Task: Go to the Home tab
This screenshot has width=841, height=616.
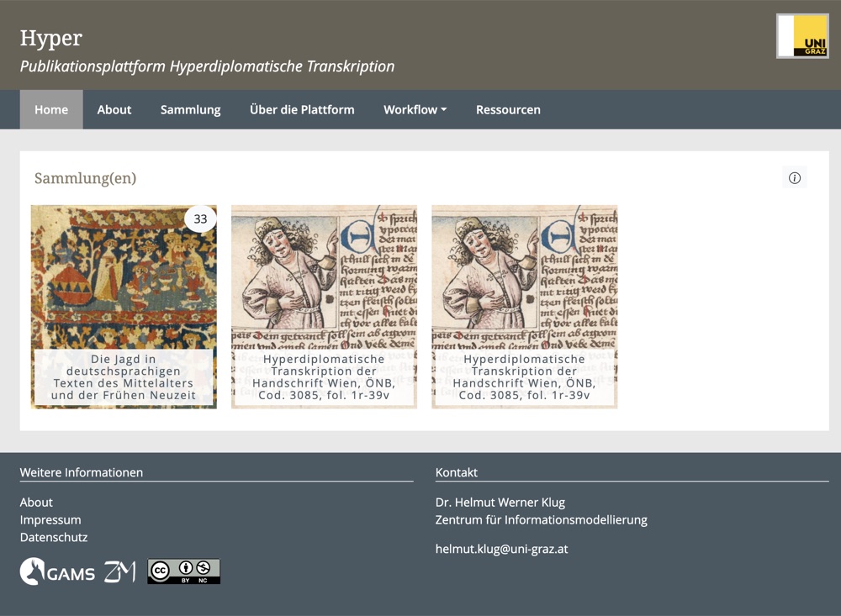Action: (x=51, y=109)
